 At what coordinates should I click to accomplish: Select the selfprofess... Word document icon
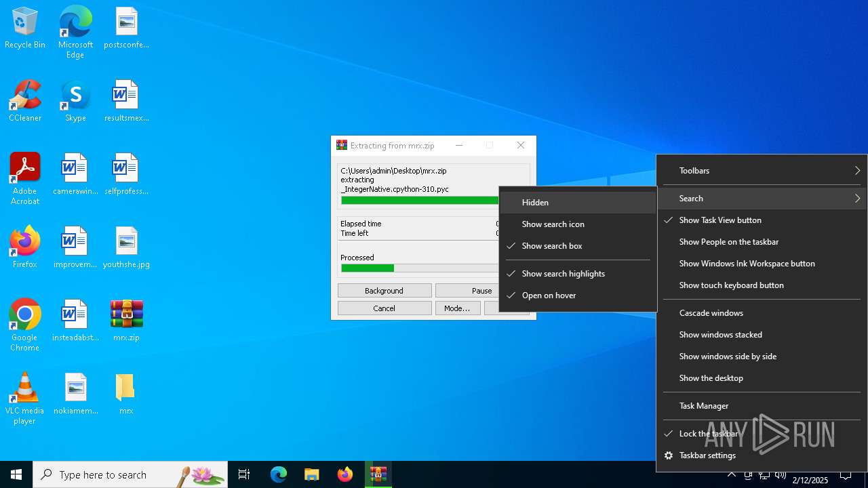pyautogui.click(x=126, y=175)
